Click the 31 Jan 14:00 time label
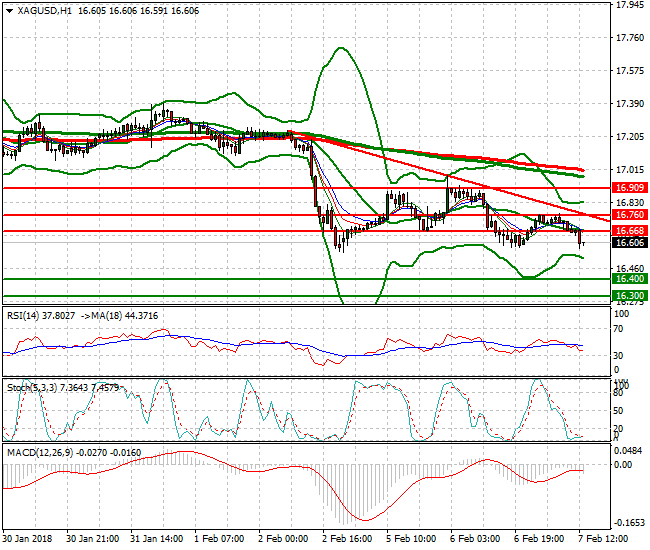 pyautogui.click(x=157, y=539)
